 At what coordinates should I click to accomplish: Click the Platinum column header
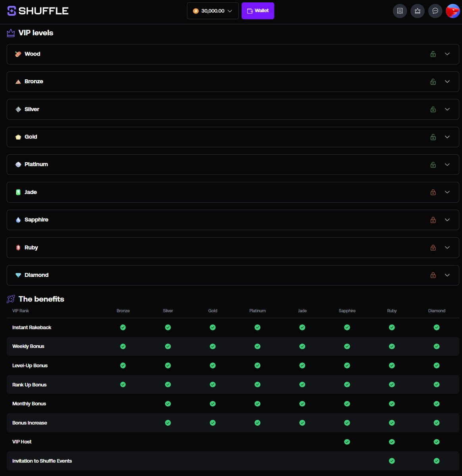pos(258,311)
